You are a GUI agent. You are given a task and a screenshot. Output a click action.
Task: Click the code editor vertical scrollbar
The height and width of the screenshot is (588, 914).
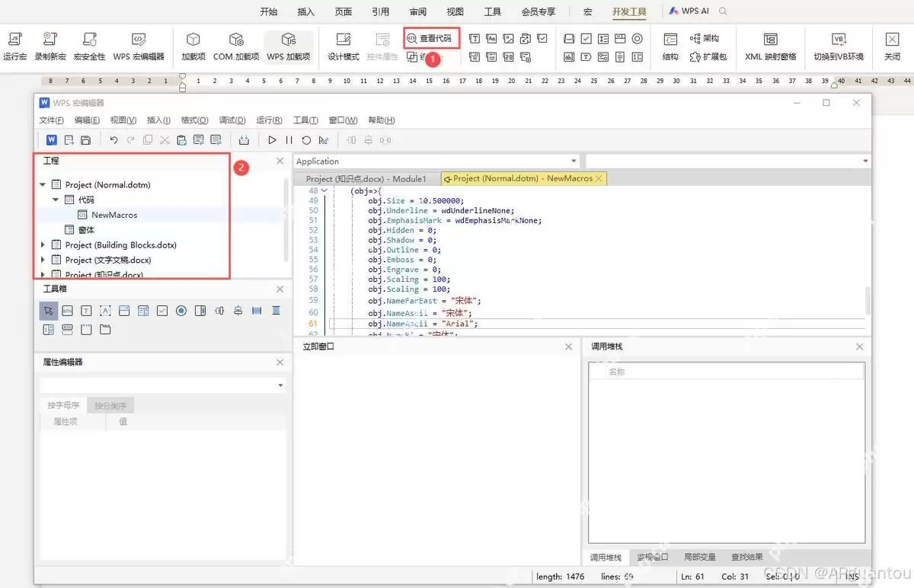867,301
